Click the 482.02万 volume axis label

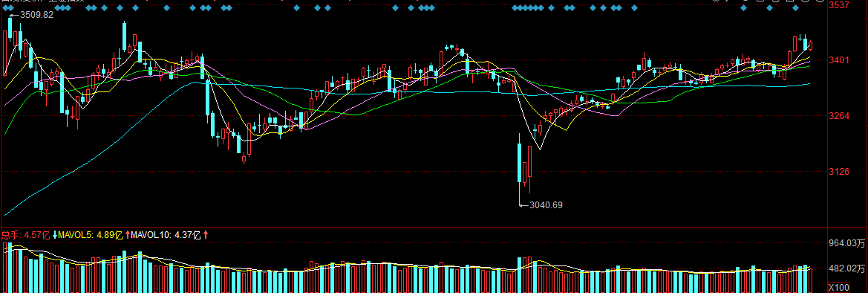tap(846, 268)
